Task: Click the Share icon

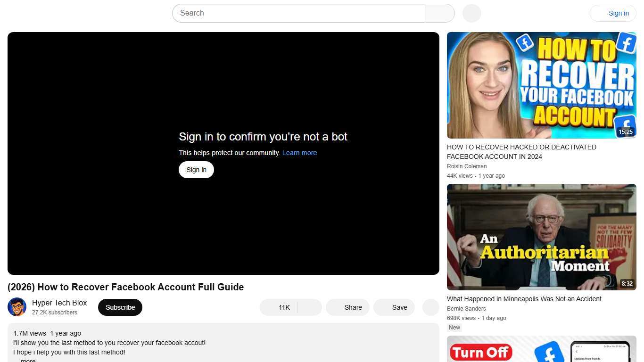Action: (347, 307)
